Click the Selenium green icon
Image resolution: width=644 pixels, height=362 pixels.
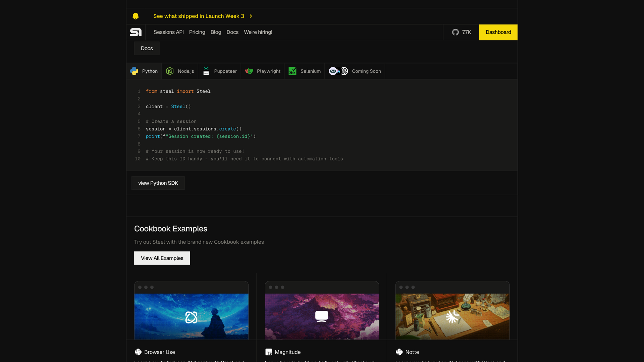click(x=292, y=71)
